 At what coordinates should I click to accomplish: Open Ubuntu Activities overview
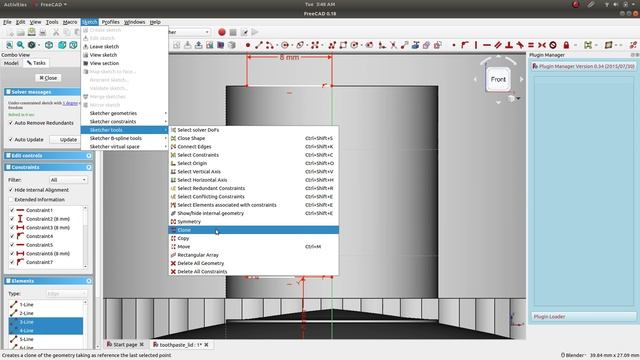(x=16, y=4)
